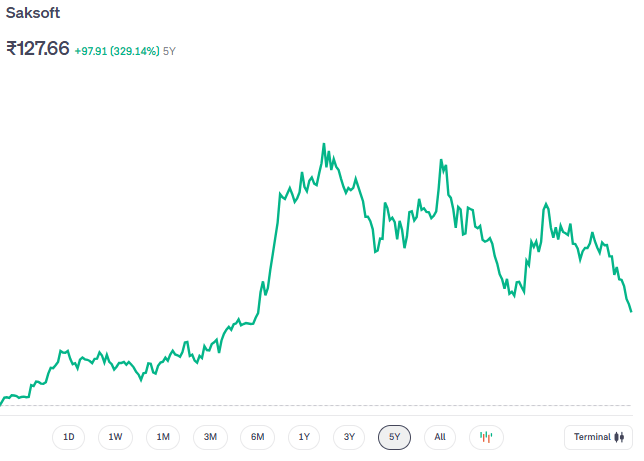Click the candlestick icon inside the Terminal button

pos(619,437)
